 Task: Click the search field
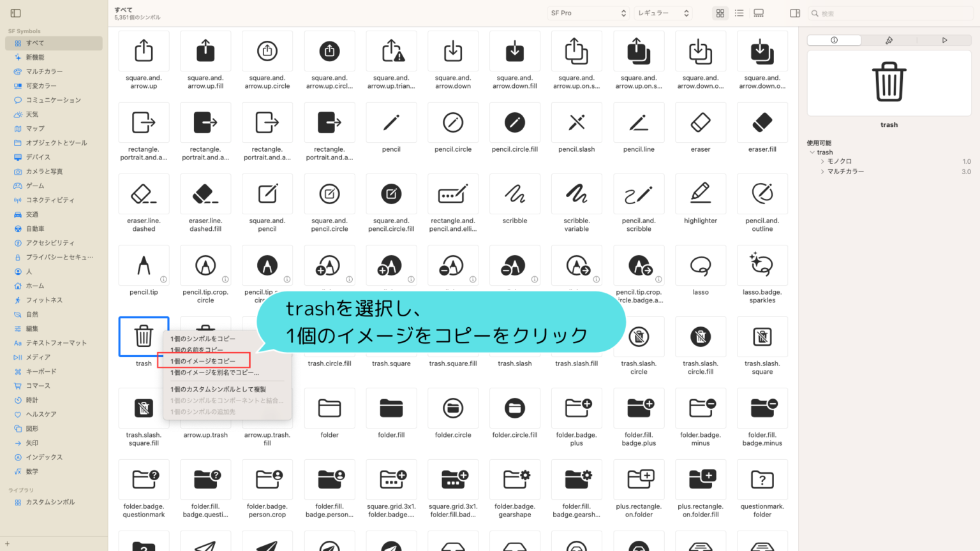(890, 13)
